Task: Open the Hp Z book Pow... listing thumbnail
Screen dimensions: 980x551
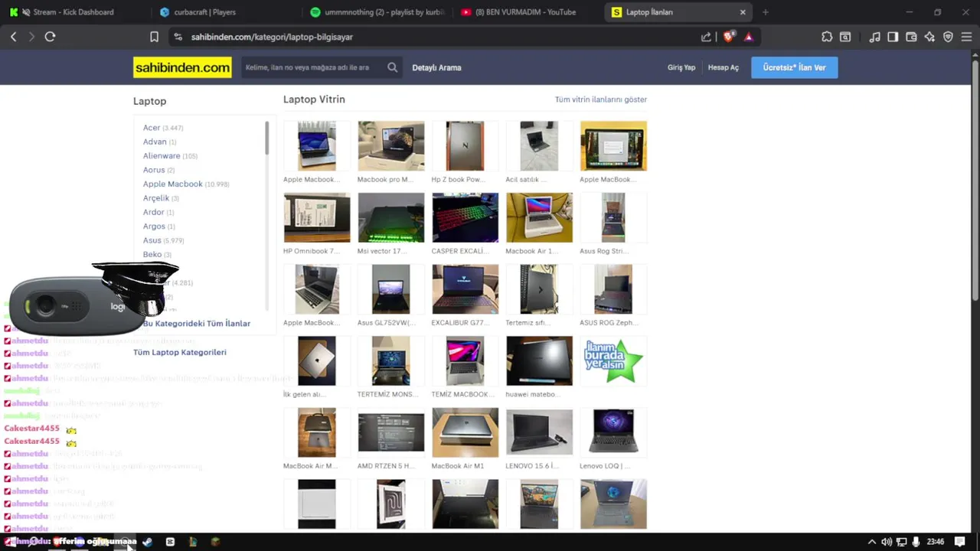Action: pyautogui.click(x=465, y=145)
